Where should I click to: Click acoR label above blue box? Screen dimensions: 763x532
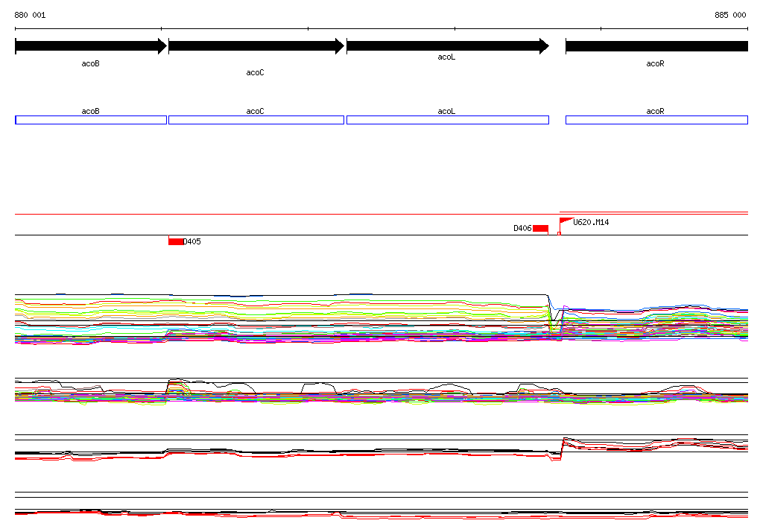pyautogui.click(x=655, y=112)
